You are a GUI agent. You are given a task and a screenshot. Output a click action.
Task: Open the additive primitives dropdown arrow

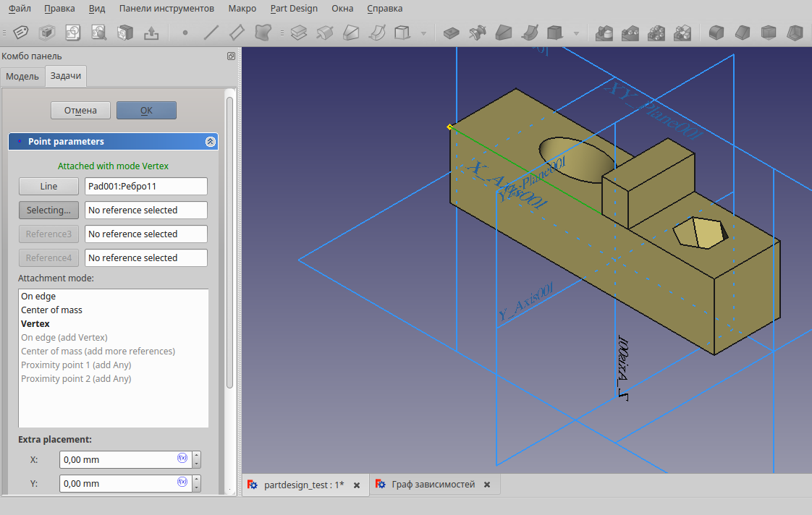click(x=422, y=33)
